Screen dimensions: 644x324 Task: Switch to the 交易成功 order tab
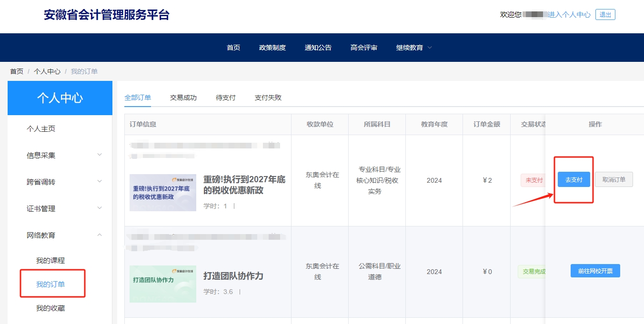pos(183,97)
